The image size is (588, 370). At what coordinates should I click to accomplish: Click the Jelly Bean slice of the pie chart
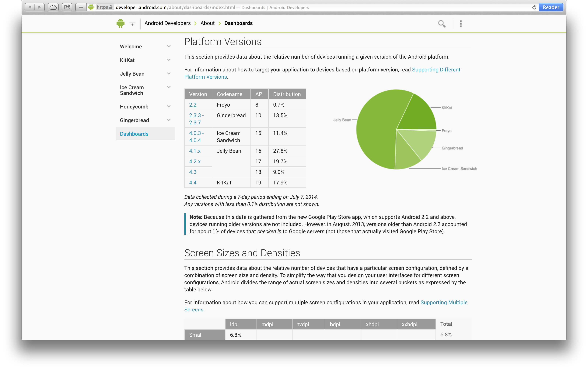pos(377,129)
